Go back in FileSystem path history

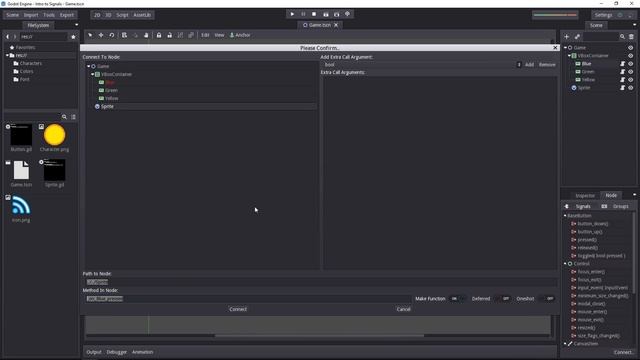(7, 37)
